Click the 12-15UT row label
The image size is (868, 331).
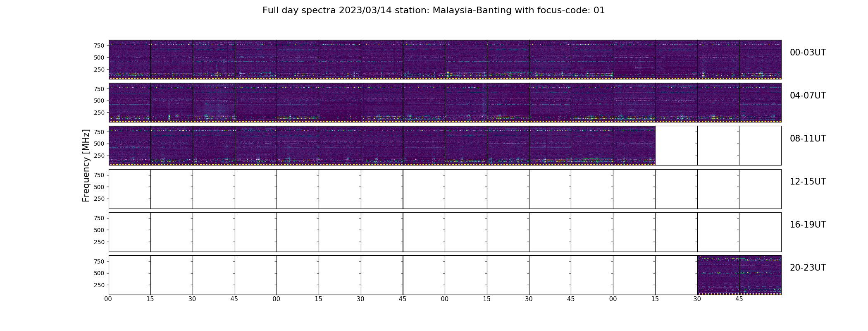808,182
